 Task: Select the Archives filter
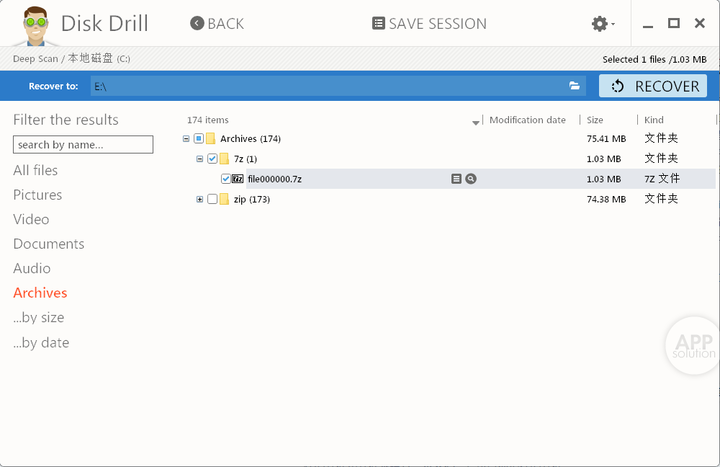(x=40, y=293)
